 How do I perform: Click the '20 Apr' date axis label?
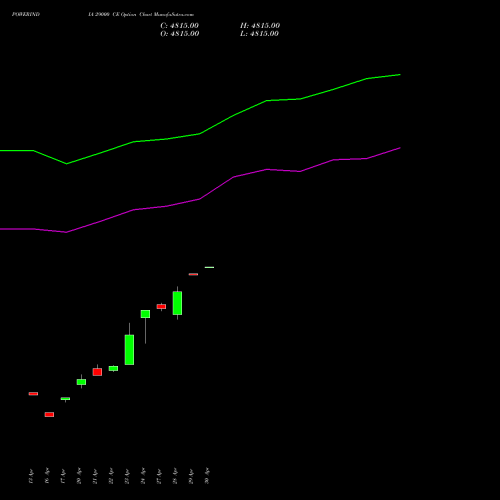click(x=79, y=476)
